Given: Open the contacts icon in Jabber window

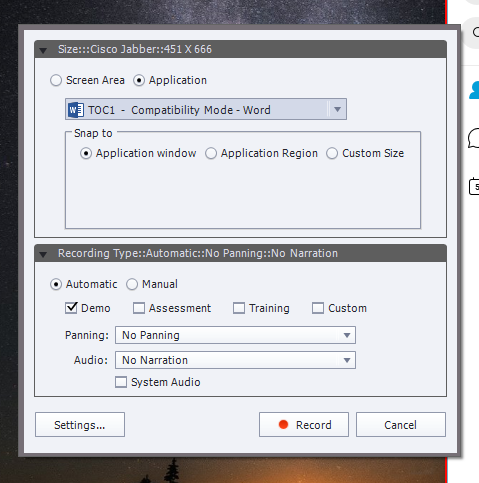Looking at the screenshot, I should pos(474,90).
